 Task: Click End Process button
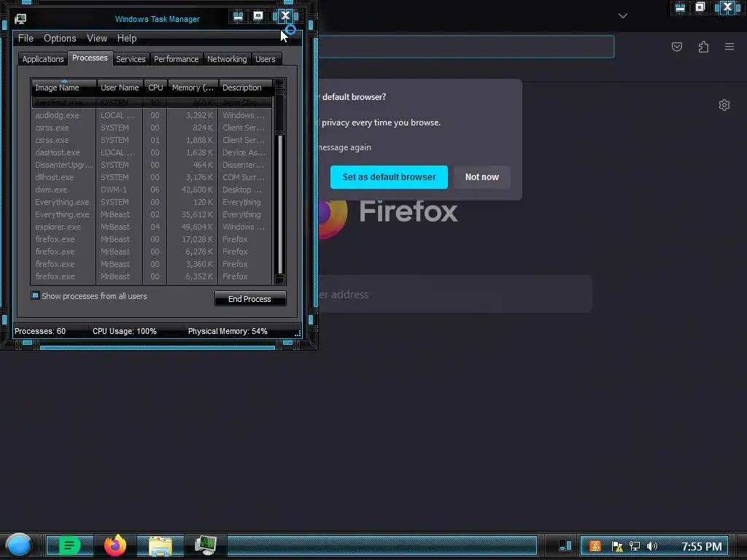[x=250, y=298]
